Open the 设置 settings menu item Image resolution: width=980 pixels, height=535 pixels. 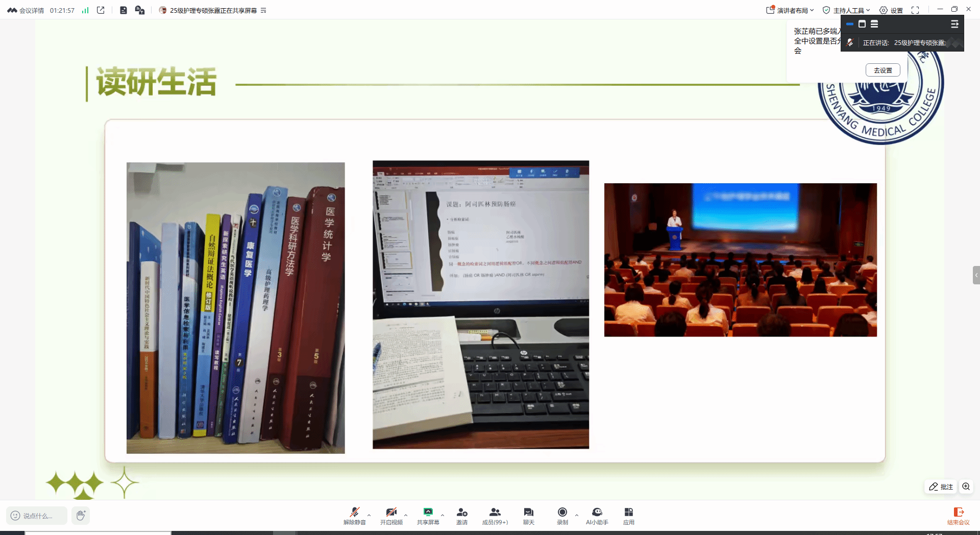click(x=891, y=10)
